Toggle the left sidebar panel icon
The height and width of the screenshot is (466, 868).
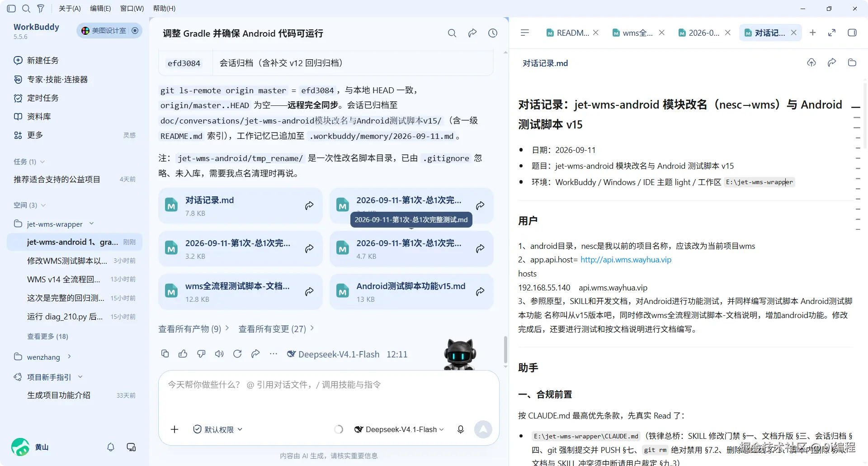12,9
